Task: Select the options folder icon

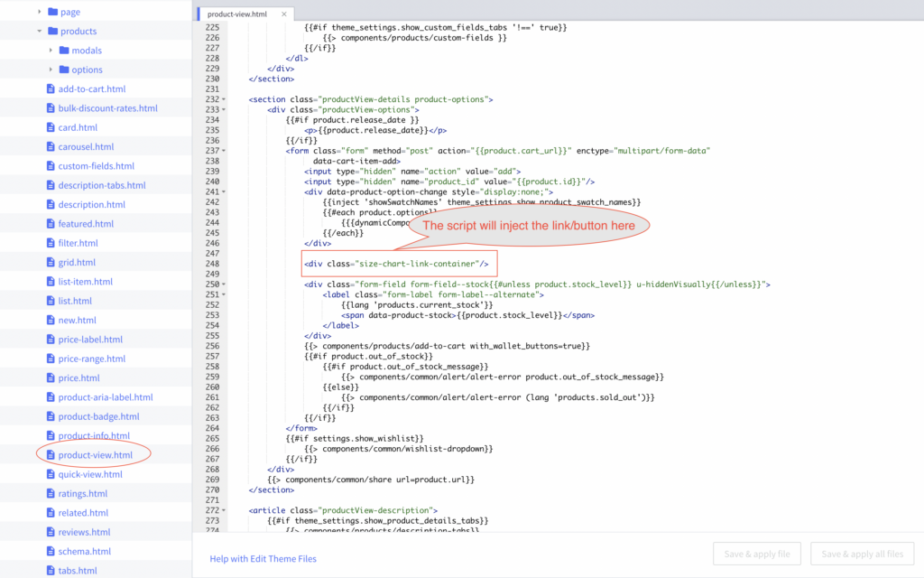Action: coord(64,70)
